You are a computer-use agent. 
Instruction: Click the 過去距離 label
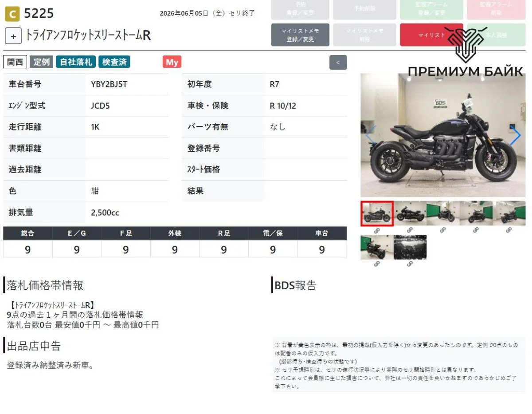pyautogui.click(x=25, y=170)
